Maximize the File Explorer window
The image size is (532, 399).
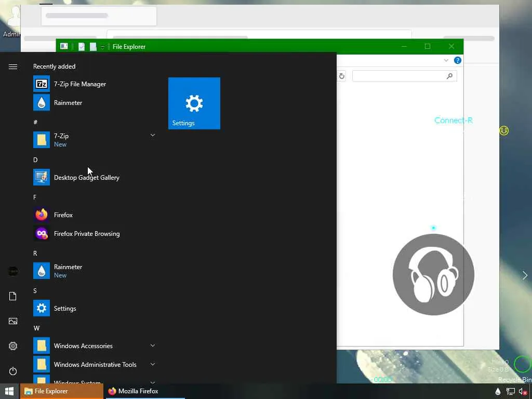click(428, 46)
